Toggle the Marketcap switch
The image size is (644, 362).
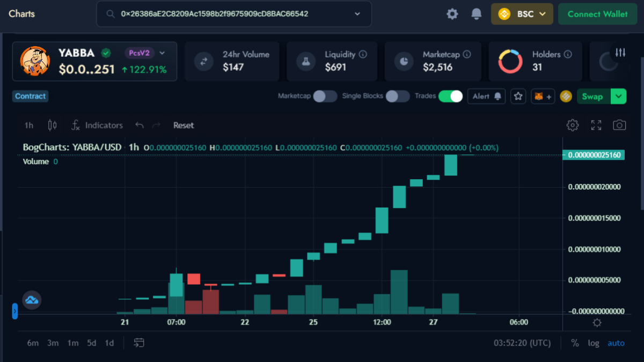click(x=325, y=96)
